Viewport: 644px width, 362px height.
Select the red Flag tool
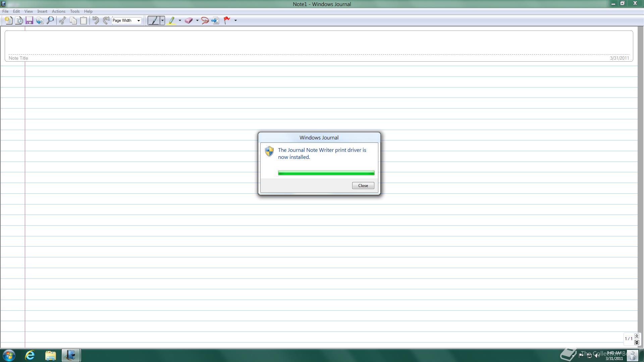coord(227,20)
